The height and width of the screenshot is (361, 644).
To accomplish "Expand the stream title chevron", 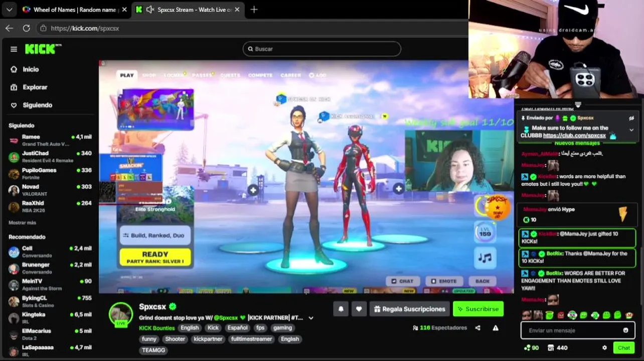I will 311,318.
